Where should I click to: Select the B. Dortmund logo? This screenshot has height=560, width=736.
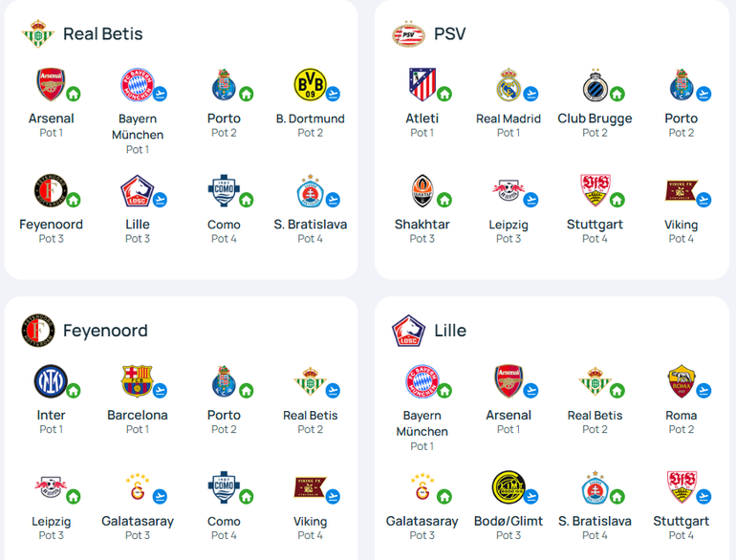pyautogui.click(x=310, y=85)
